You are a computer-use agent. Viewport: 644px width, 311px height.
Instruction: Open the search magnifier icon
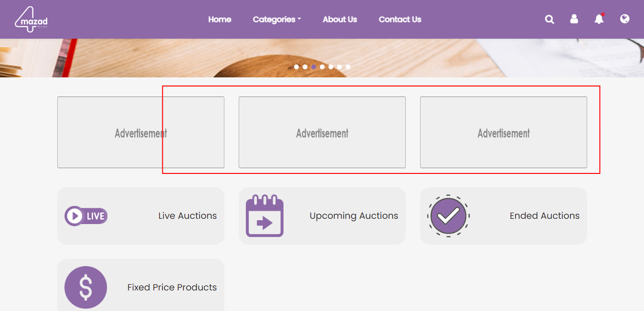pyautogui.click(x=549, y=20)
